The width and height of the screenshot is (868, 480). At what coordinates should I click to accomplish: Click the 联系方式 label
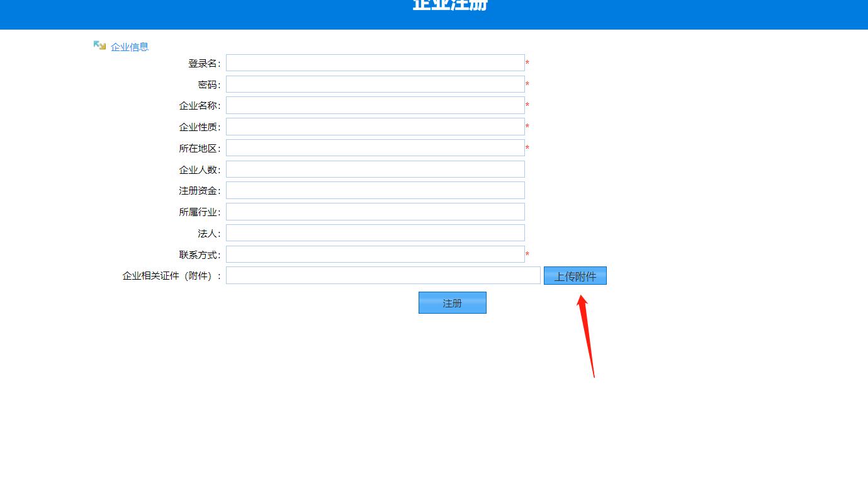click(x=200, y=255)
